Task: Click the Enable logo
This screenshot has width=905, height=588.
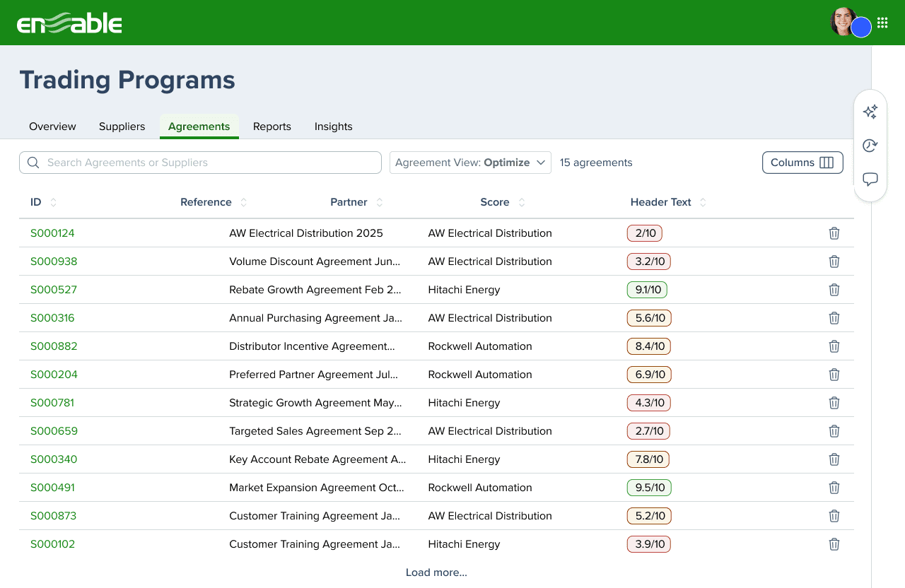Action: (69, 23)
